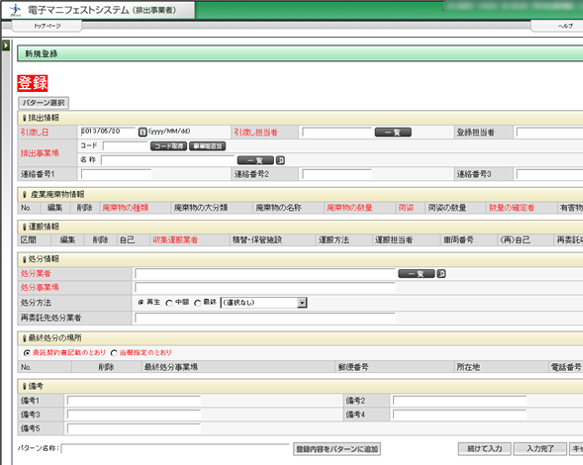This screenshot has height=465, width=583.
Task: Click the small icon next to 処分業者 一覧
Action: [441, 274]
